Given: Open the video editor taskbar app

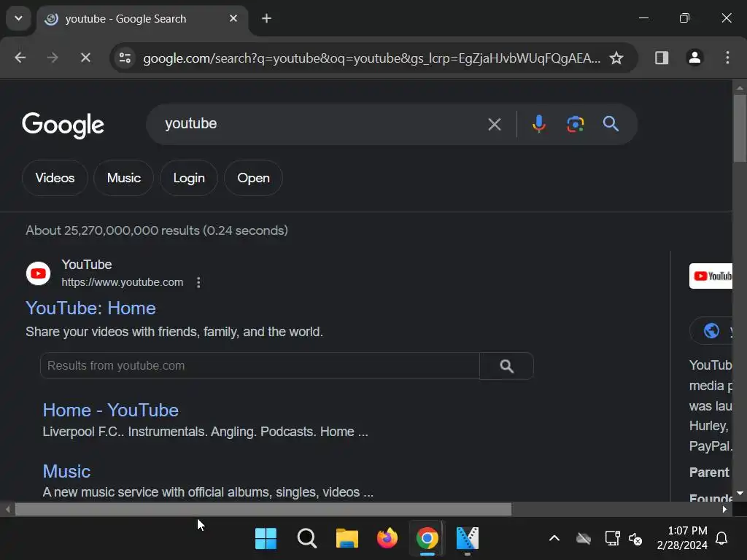Looking at the screenshot, I should click(x=468, y=539).
